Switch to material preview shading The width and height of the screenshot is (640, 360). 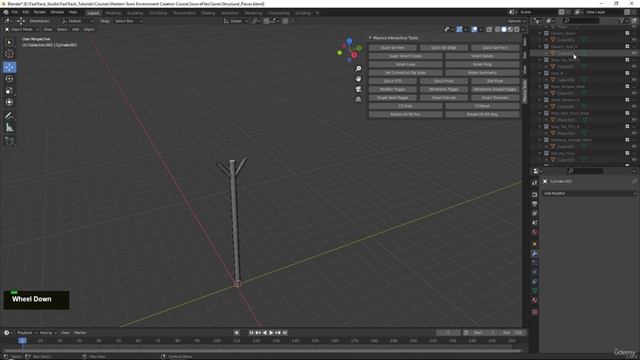pos(511,29)
